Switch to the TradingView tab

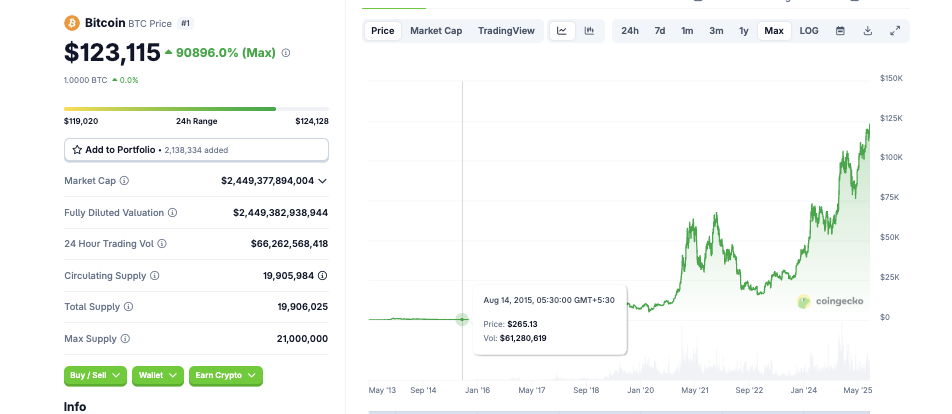coord(506,31)
